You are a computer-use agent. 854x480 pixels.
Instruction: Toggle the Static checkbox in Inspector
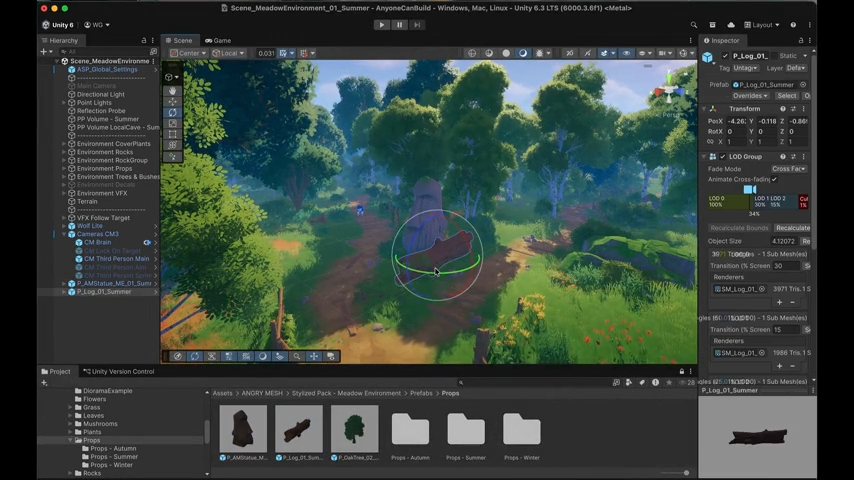(x=774, y=56)
